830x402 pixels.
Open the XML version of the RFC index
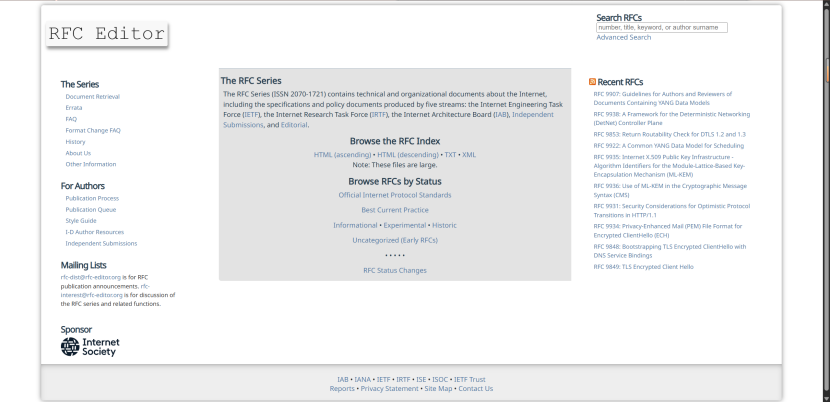coord(469,155)
